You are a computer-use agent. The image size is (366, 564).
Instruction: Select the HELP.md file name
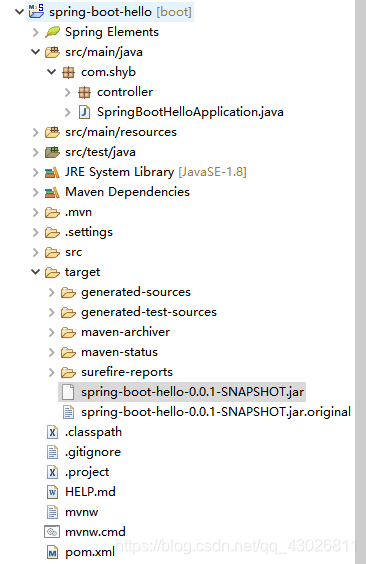(x=90, y=492)
